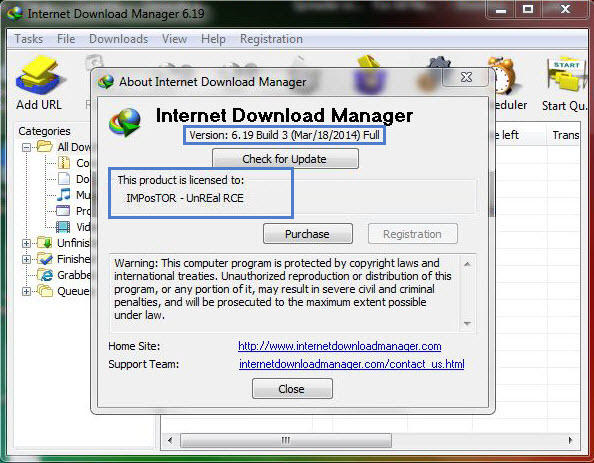Click the IMPosTOR - UnREal RCE license name
The height and width of the screenshot is (463, 594).
[x=185, y=198]
